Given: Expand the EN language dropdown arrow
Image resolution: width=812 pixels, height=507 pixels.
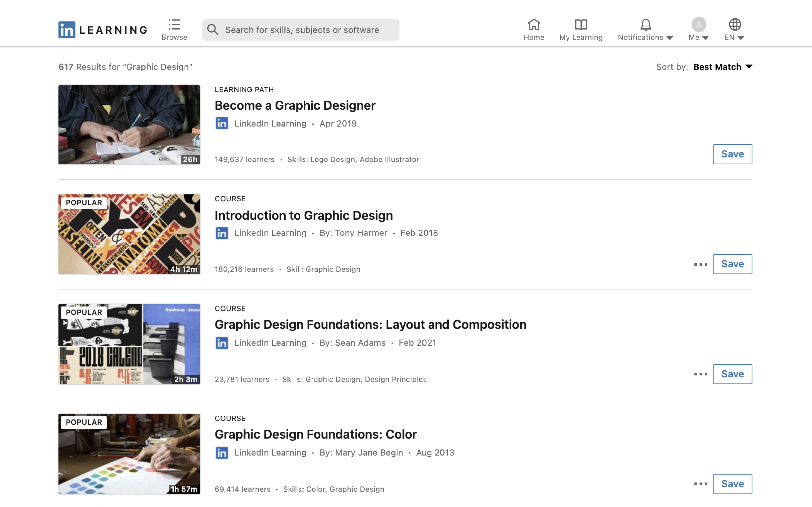Looking at the screenshot, I should (x=741, y=38).
